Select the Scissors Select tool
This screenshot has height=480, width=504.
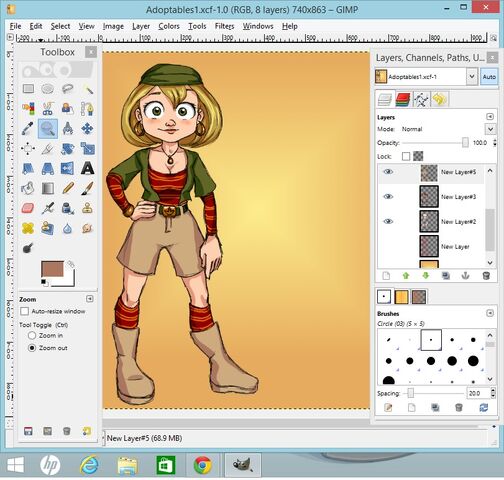click(x=48, y=109)
